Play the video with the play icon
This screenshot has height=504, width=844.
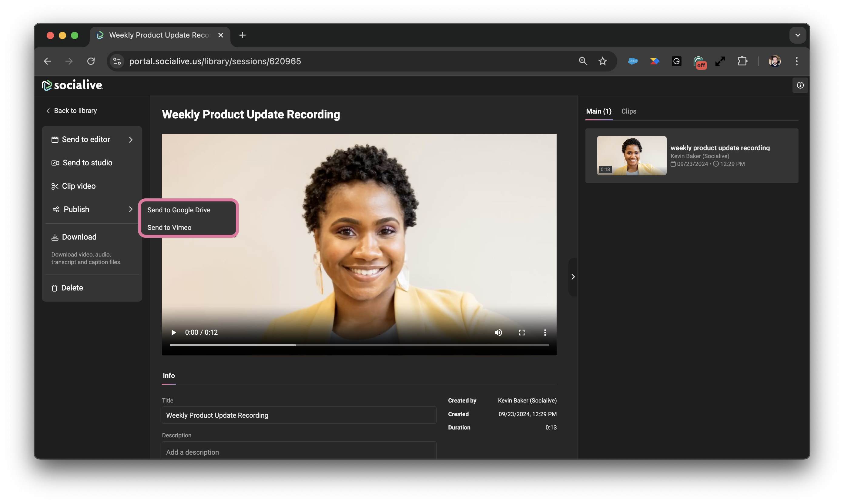[173, 333]
